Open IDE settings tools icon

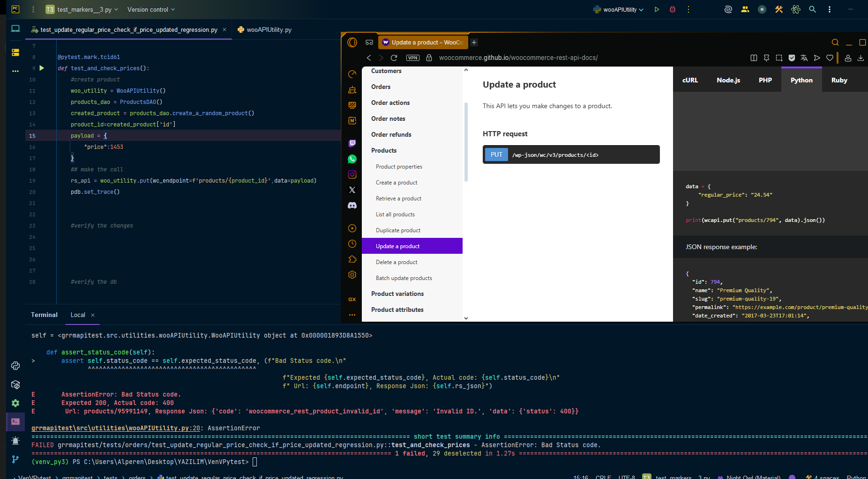click(x=778, y=9)
